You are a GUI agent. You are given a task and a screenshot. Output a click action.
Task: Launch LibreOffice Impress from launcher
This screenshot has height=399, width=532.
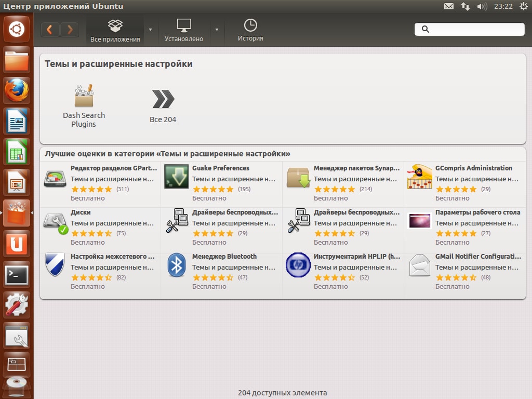(x=17, y=182)
